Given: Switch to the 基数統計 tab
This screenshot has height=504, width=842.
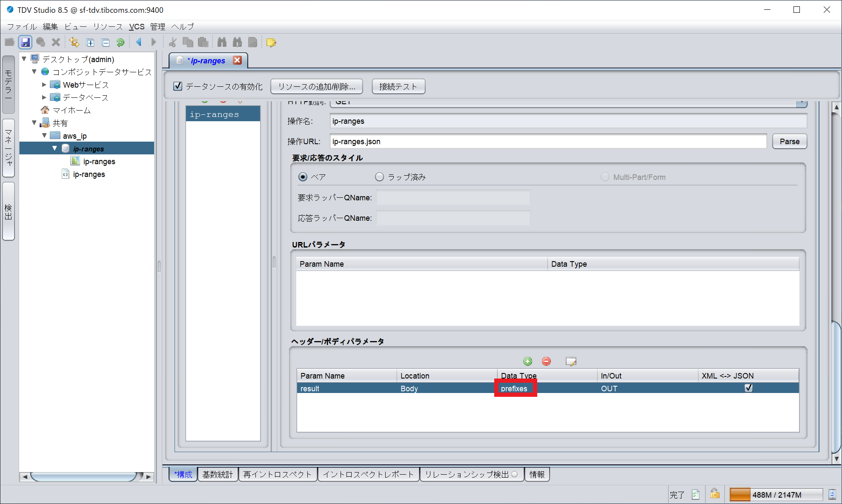Looking at the screenshot, I should pos(218,474).
